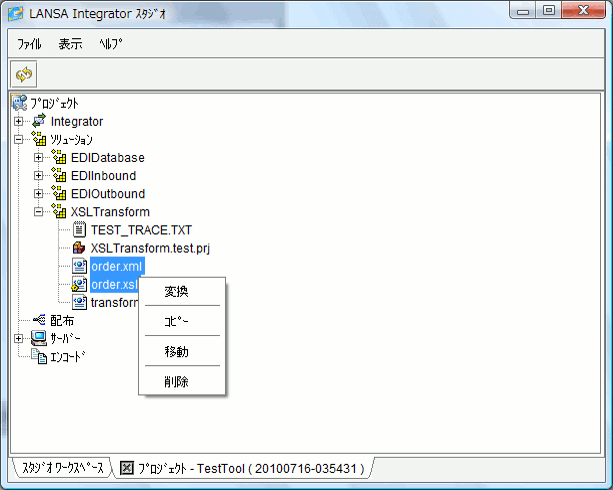Switch to スタジオ ワークスペース tab
Viewport: 613px width, 490px height.
pos(63,468)
